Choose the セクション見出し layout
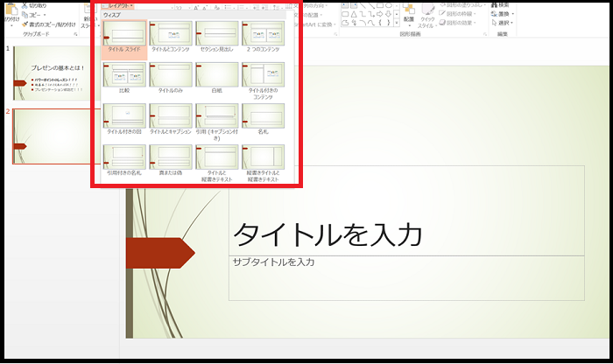This screenshot has height=364, width=613. 216,37
